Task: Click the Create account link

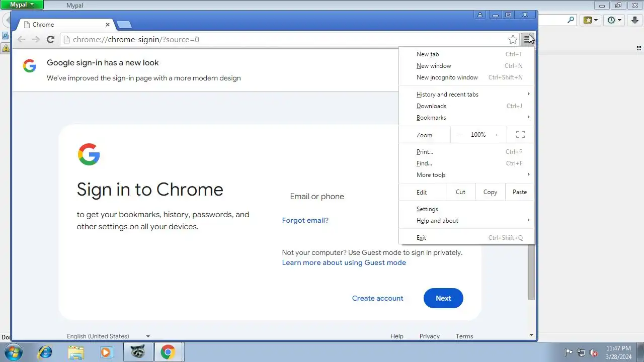Action: (x=378, y=298)
